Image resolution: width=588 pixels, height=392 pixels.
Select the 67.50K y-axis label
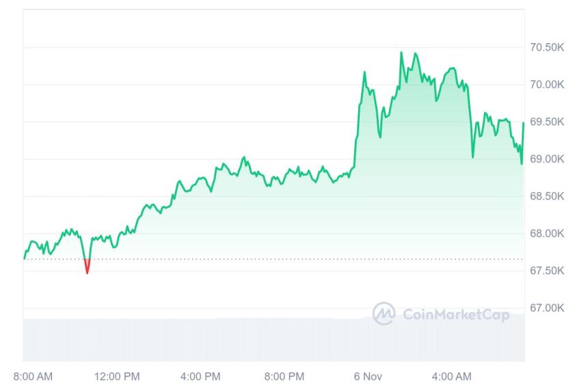(546, 271)
